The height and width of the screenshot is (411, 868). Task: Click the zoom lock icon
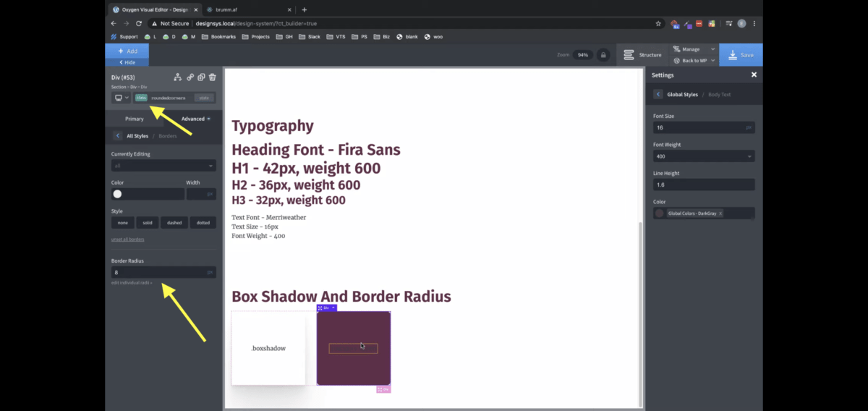tap(603, 55)
